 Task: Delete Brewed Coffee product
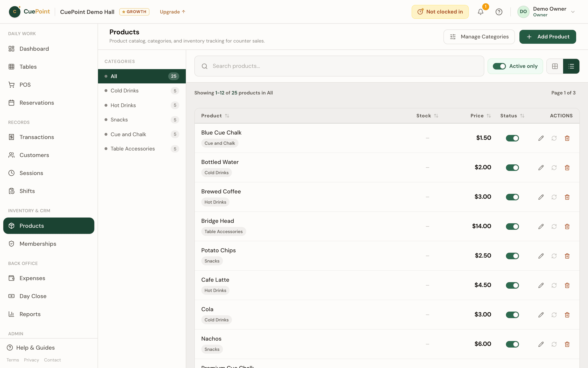point(567,197)
